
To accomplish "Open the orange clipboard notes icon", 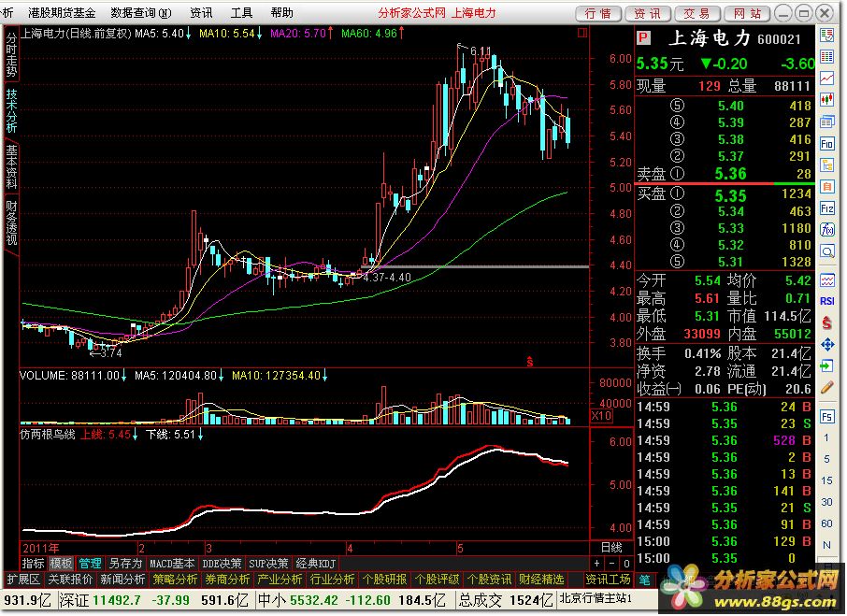I will pyautogui.click(x=827, y=187).
